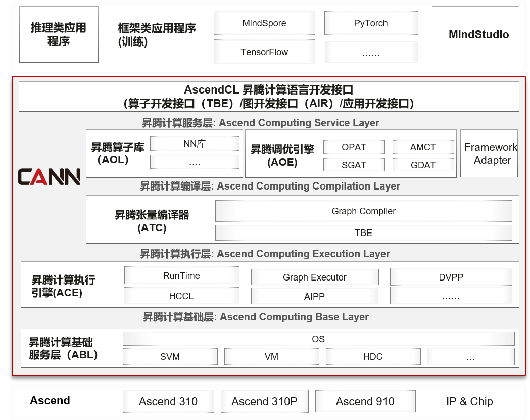530x420 pixels.
Task: Click the DVPP box
Action: coord(451,277)
